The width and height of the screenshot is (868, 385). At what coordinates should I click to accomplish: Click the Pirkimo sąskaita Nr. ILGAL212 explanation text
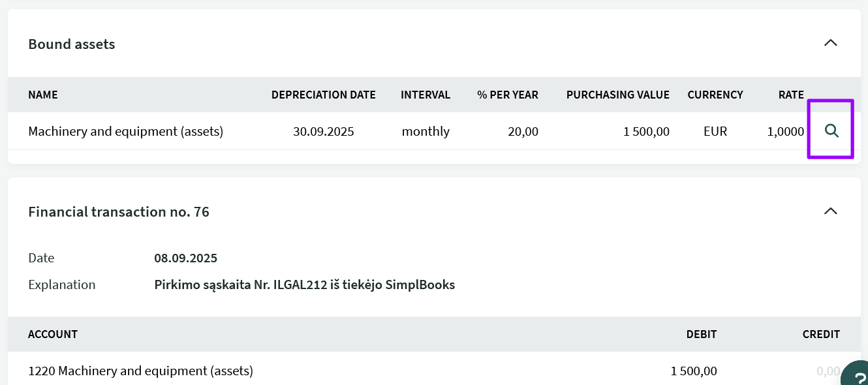tap(304, 285)
